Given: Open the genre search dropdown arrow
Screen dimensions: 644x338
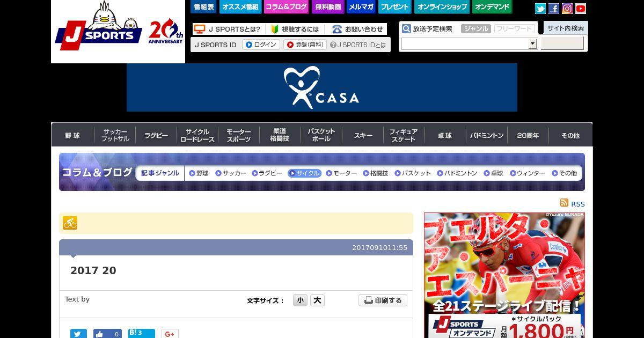Looking at the screenshot, I should [532, 44].
